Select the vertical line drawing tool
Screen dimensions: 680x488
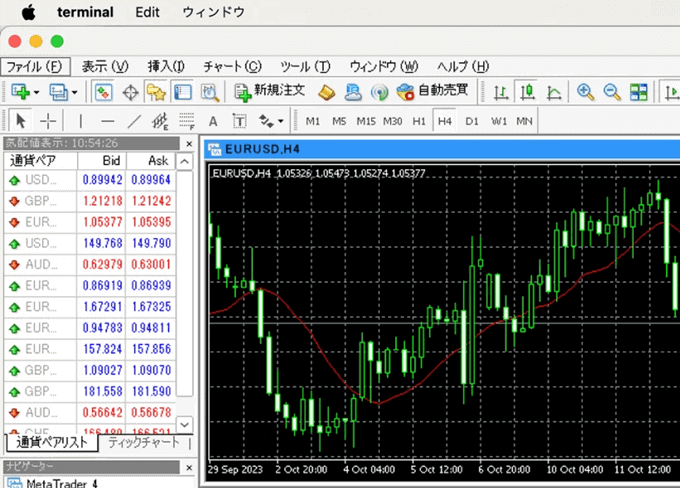[80, 121]
